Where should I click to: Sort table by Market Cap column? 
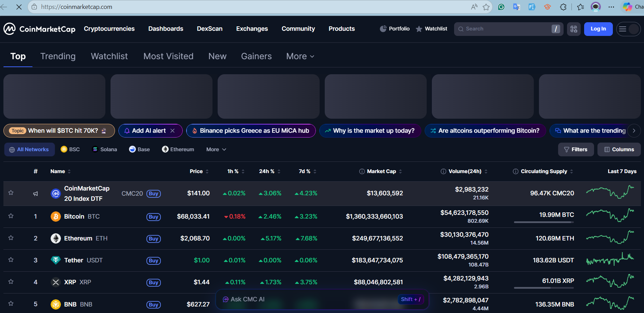pos(381,171)
